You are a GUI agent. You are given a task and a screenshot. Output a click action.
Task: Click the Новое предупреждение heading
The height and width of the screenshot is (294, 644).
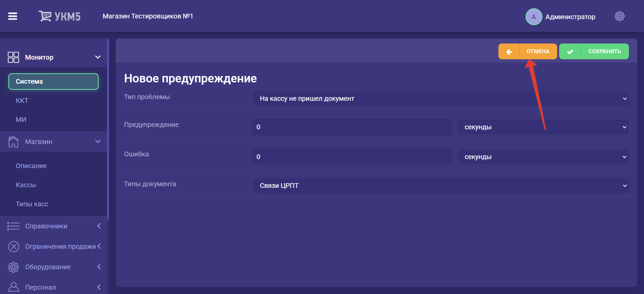pyautogui.click(x=190, y=78)
